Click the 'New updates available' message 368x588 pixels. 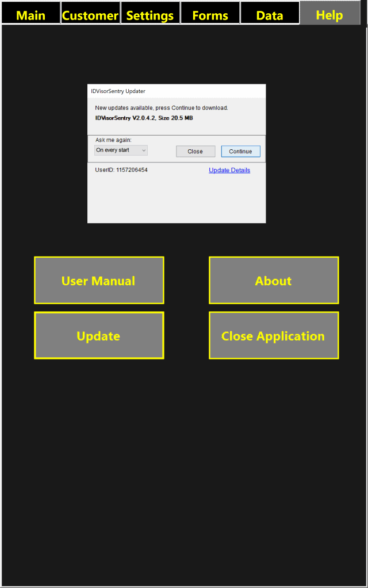162,108
